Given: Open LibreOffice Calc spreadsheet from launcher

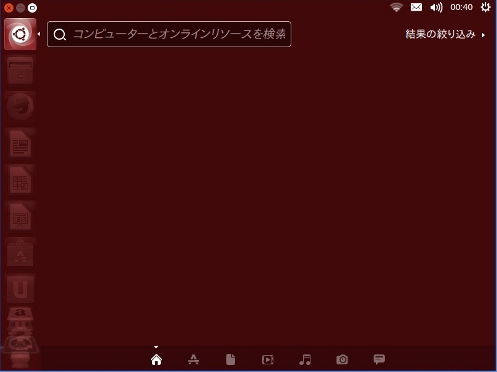Looking at the screenshot, I should tap(20, 180).
